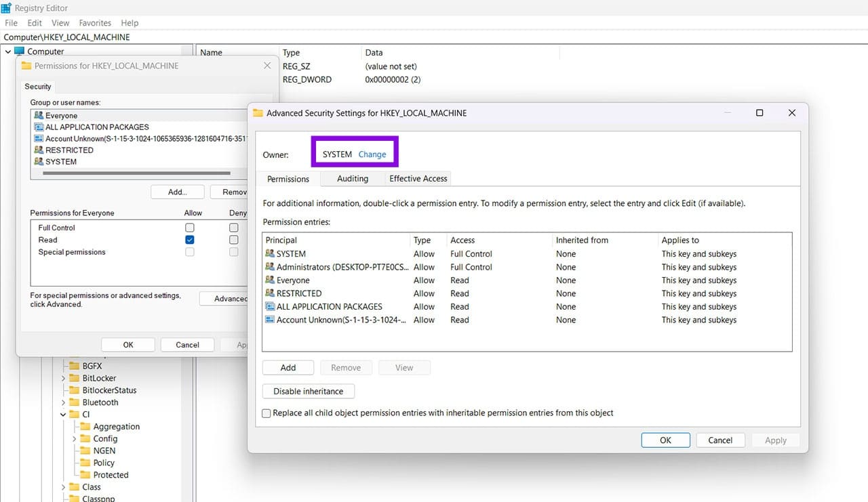This screenshot has width=868, height=502.
Task: Open the Edit menu
Action: pos(35,23)
